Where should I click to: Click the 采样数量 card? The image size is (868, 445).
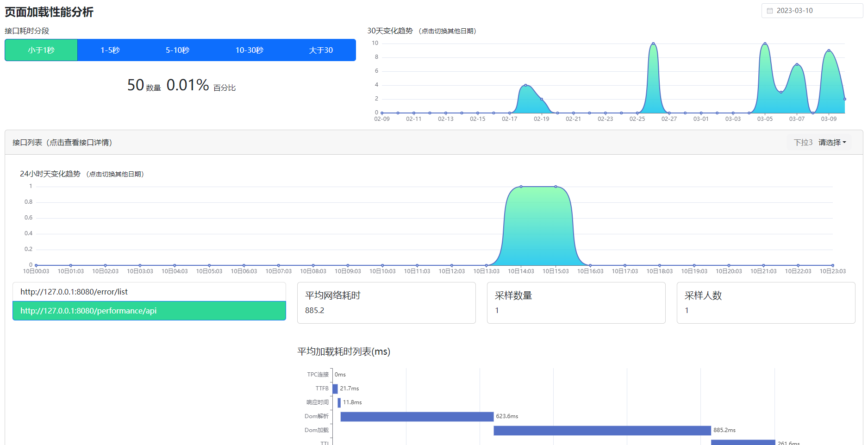(x=576, y=303)
